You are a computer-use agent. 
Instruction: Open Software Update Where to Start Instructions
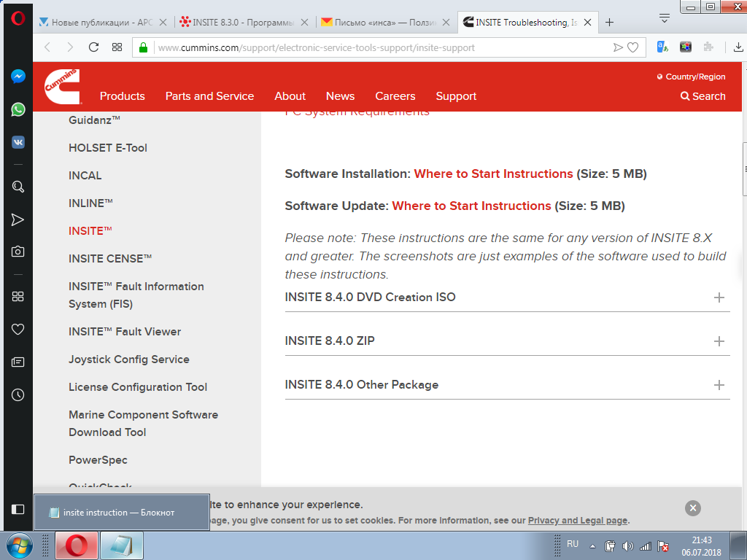click(471, 206)
